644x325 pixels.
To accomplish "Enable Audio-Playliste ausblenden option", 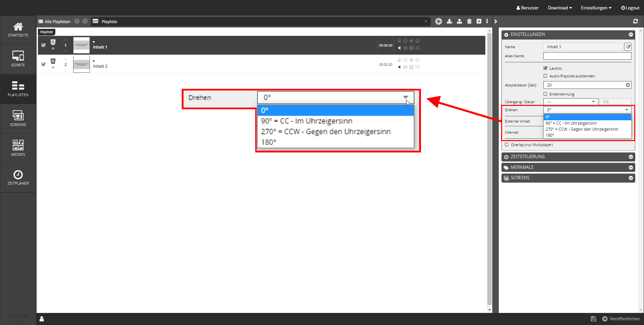I will (545, 76).
